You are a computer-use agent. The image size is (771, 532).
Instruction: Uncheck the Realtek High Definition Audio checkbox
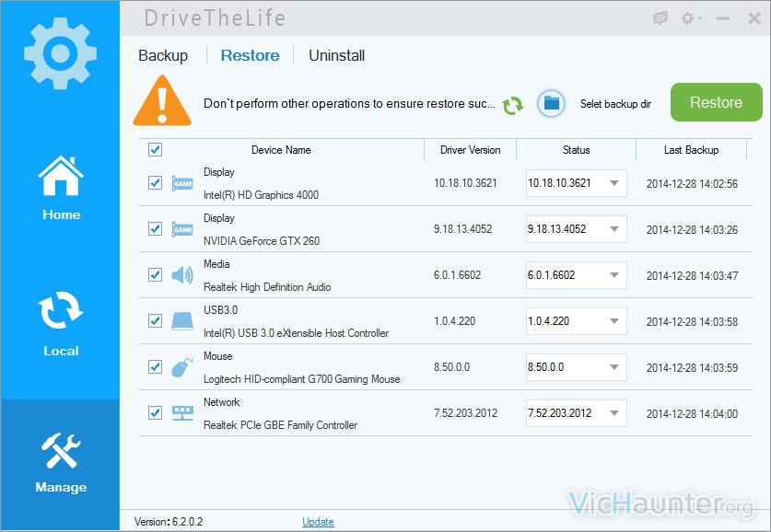click(155, 274)
